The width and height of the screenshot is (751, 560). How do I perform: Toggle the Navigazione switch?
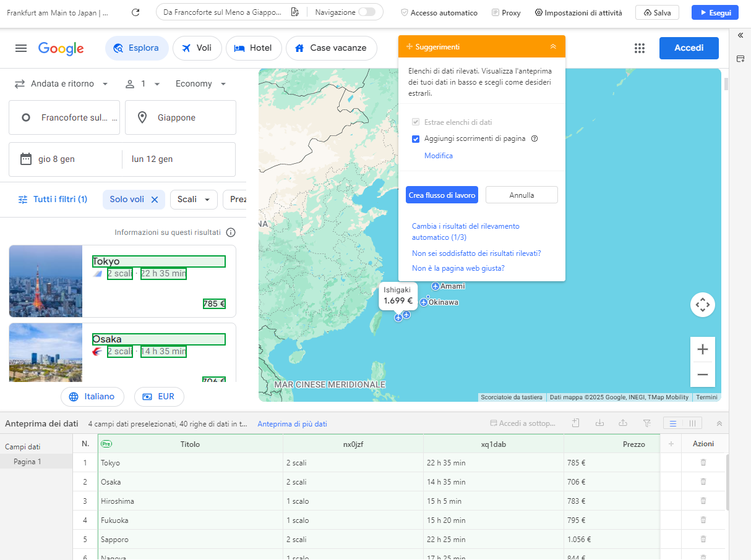[x=368, y=12]
